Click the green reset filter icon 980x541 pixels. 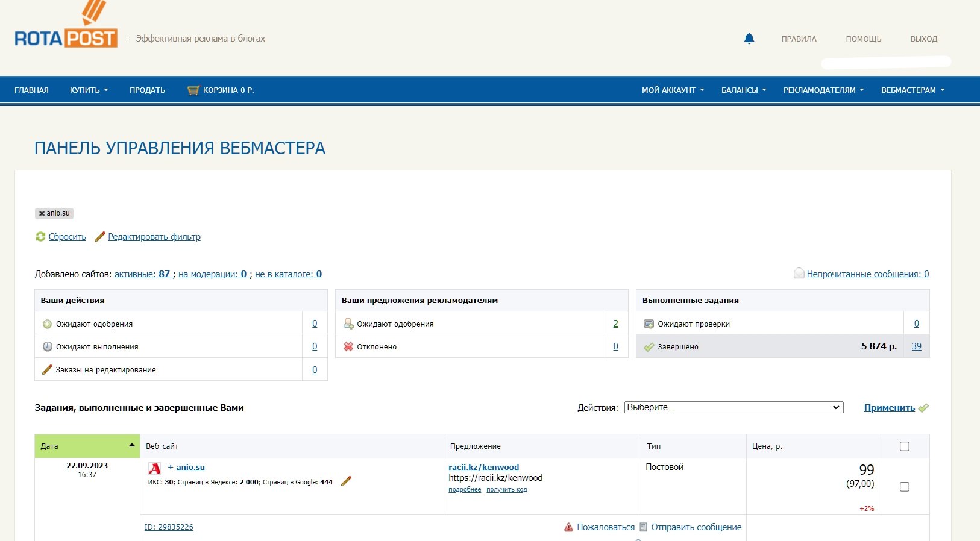point(40,237)
